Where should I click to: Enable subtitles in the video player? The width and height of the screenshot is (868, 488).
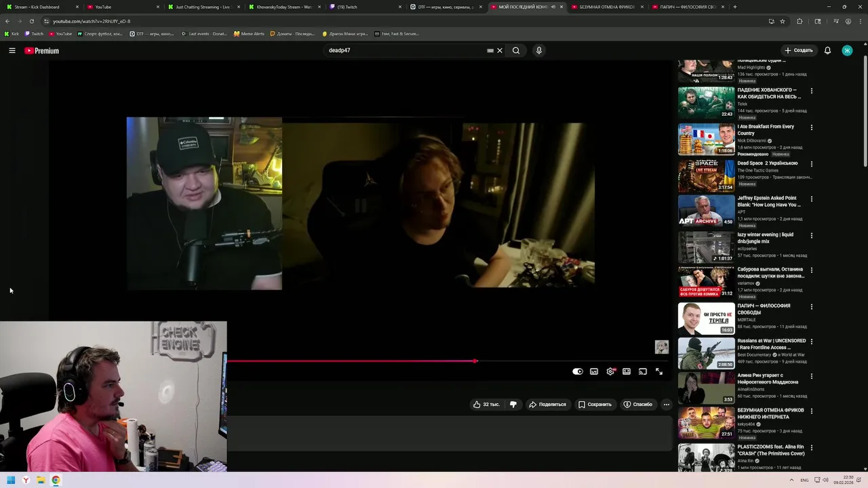coord(594,371)
